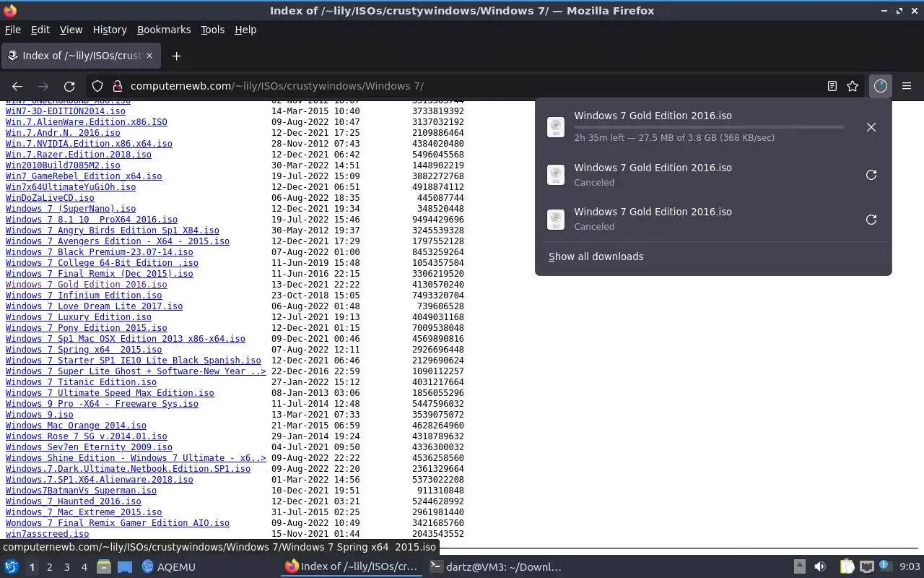Cancel the in-progress Gold Edition download
Image resolution: width=924 pixels, height=578 pixels.
[x=871, y=127]
